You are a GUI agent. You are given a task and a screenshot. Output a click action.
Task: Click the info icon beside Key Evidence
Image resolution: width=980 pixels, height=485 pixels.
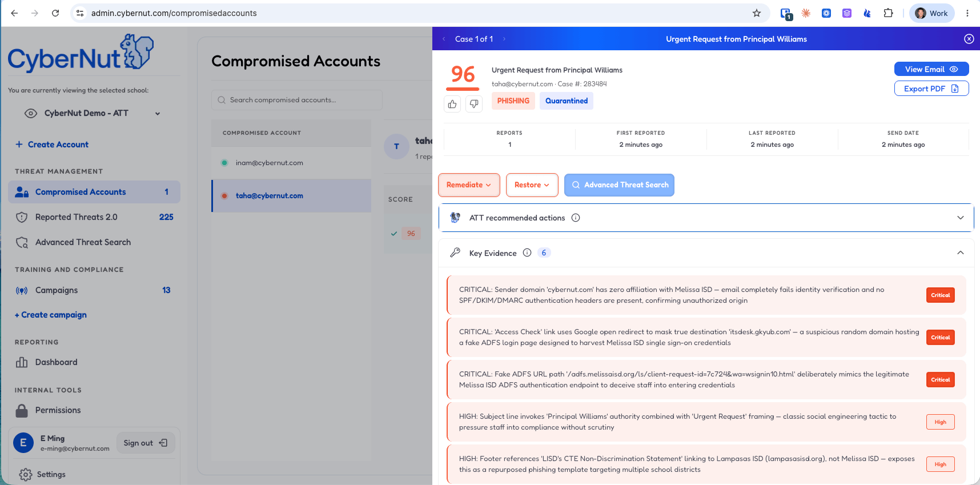tap(527, 252)
